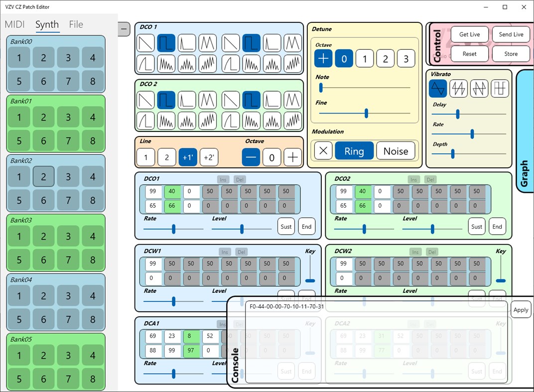Viewport: 534px width, 392px height.
Task: Click the Get Live button
Action: pos(469,34)
